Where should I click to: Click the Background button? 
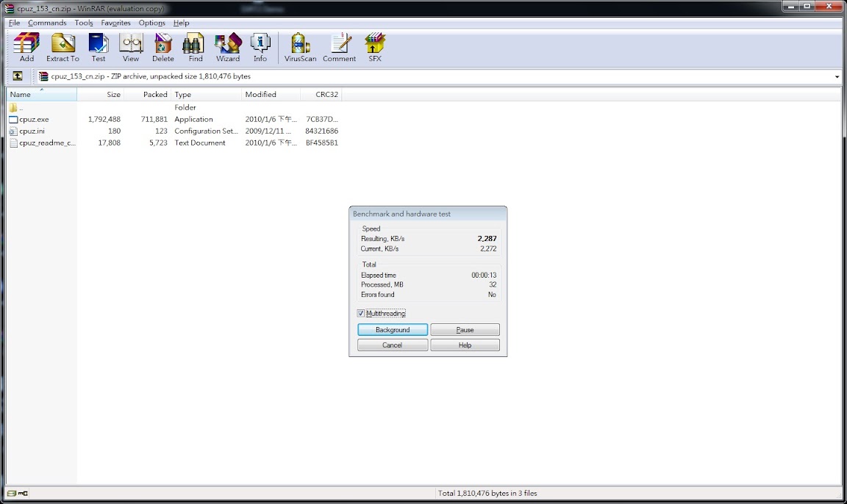pyautogui.click(x=393, y=330)
